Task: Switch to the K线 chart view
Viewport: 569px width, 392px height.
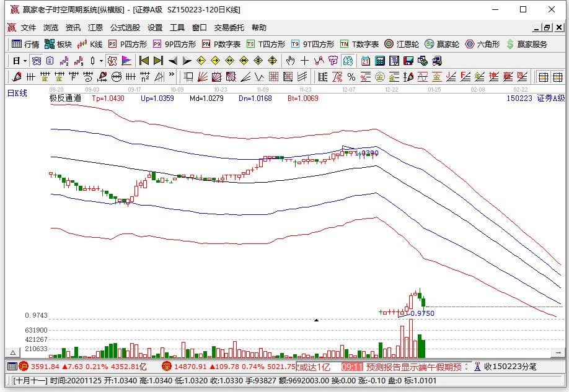Action: [90, 44]
